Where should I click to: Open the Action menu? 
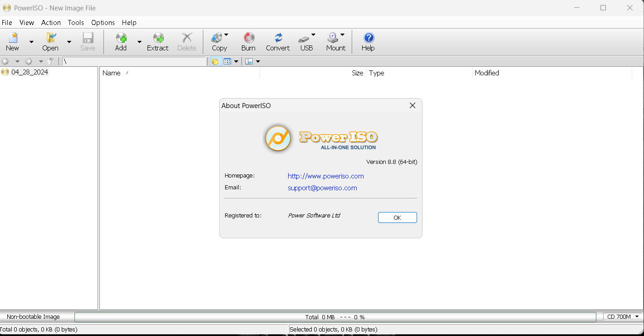[x=51, y=22]
